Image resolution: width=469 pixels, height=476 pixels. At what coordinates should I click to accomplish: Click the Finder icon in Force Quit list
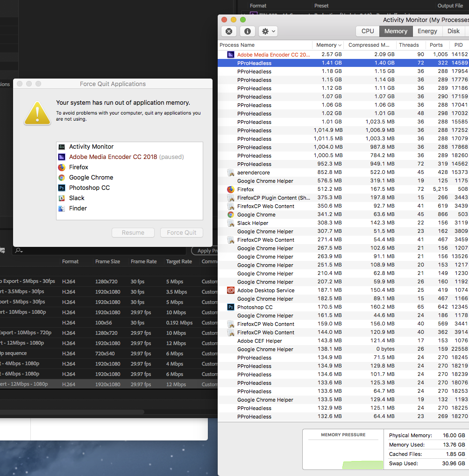click(62, 209)
